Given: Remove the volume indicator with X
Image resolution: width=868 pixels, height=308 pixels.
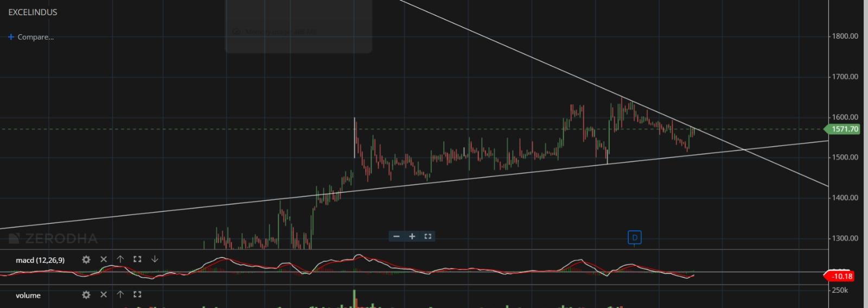Looking at the screenshot, I should [104, 294].
